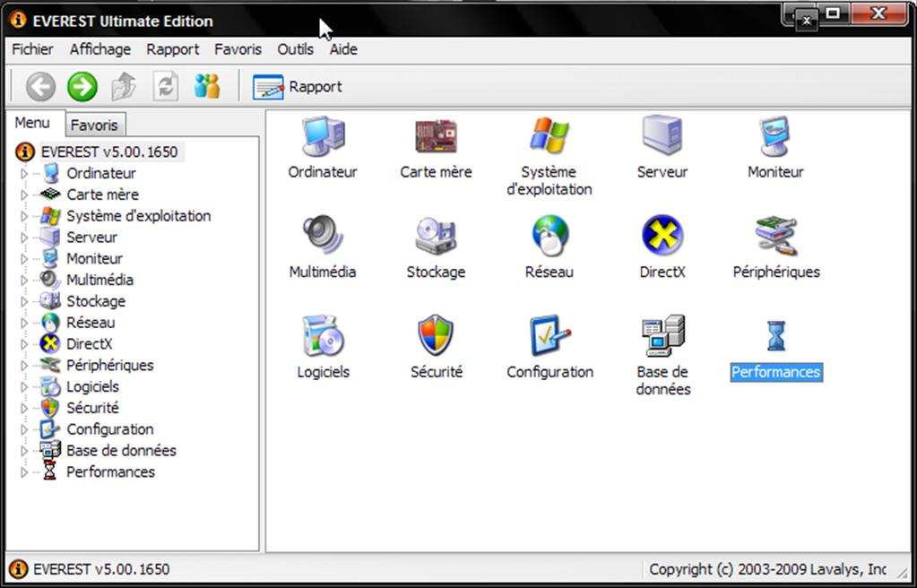The image size is (917, 588).
Task: Open the Logiciels large icon
Action: click(x=323, y=336)
